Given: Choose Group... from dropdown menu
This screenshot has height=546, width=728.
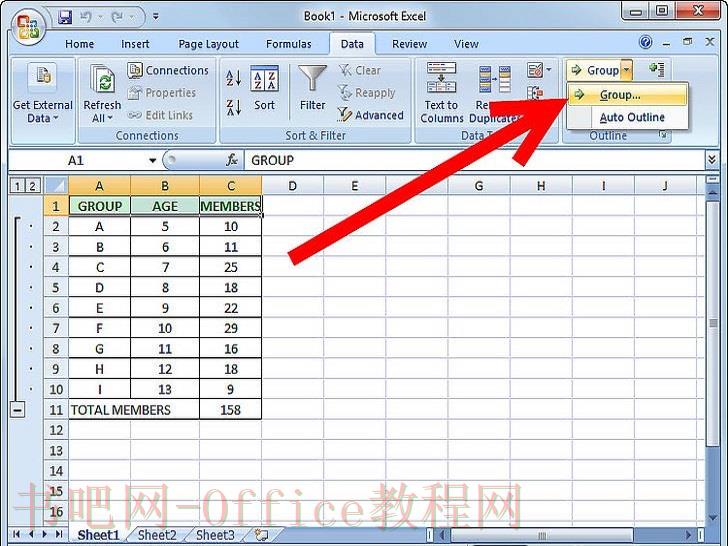Looking at the screenshot, I should pyautogui.click(x=627, y=95).
